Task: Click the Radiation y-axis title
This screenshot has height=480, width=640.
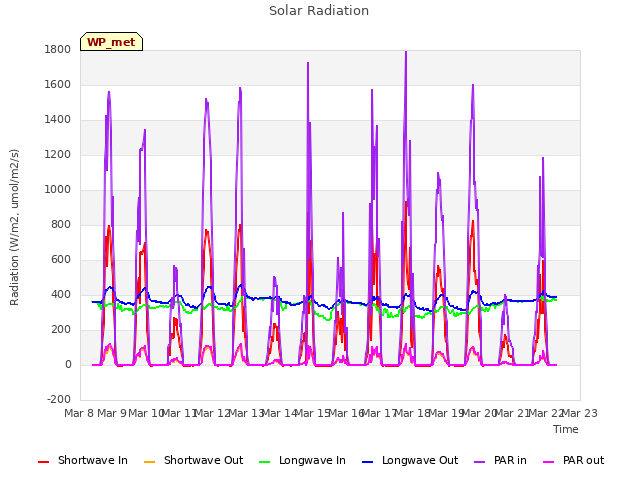Action: (14, 227)
